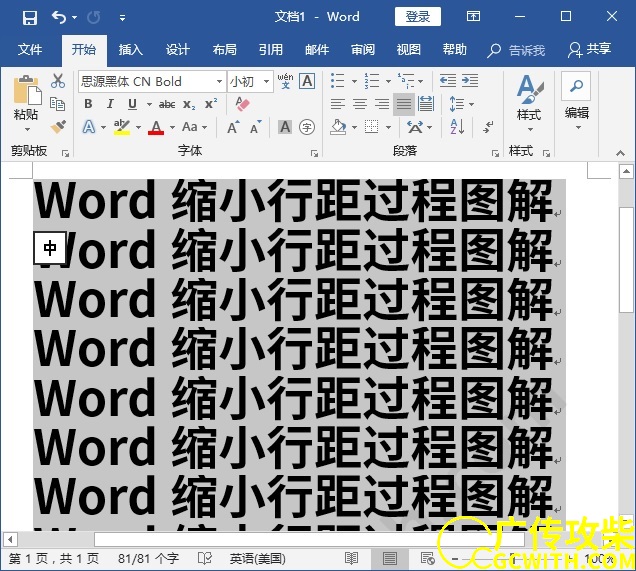
Task: Launch the 段落 paragraph dialog
Action: [x=495, y=153]
